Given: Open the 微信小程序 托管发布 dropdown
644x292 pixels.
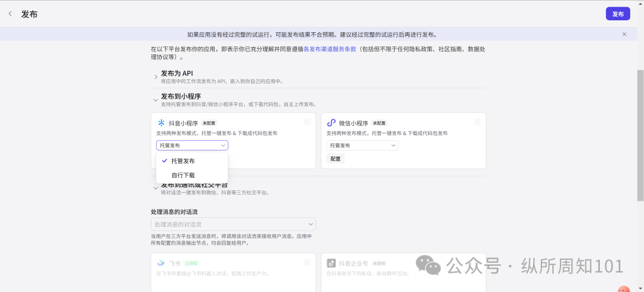Looking at the screenshot, I should pyautogui.click(x=363, y=146).
